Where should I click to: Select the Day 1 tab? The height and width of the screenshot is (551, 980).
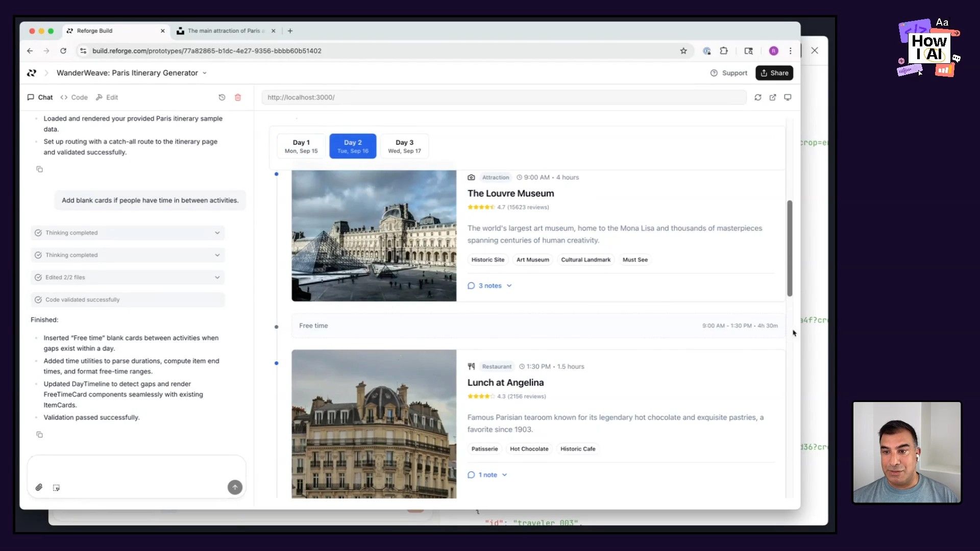pos(301,146)
